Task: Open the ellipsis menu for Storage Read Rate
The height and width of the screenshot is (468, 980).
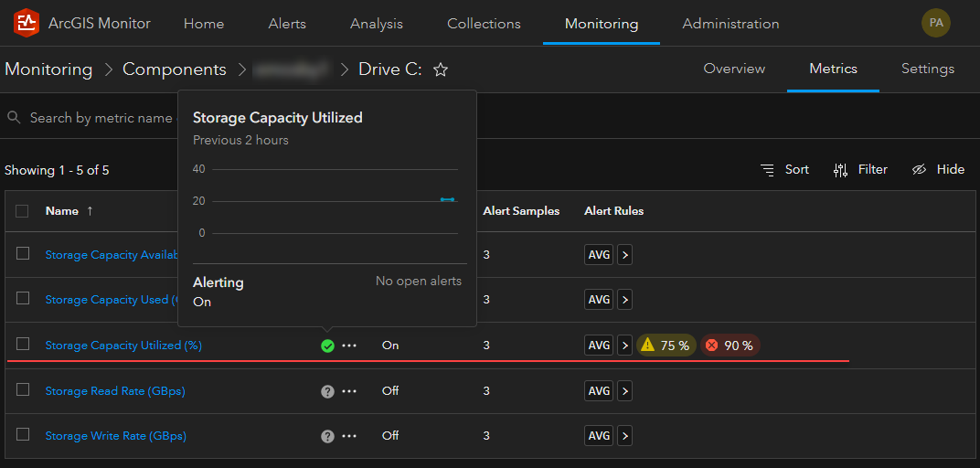Action: (x=349, y=391)
